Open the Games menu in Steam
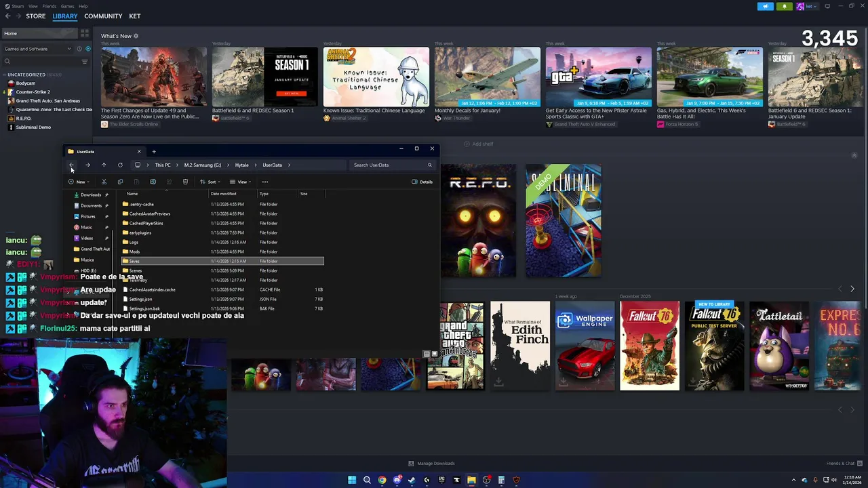The image size is (868, 488). [x=67, y=6]
